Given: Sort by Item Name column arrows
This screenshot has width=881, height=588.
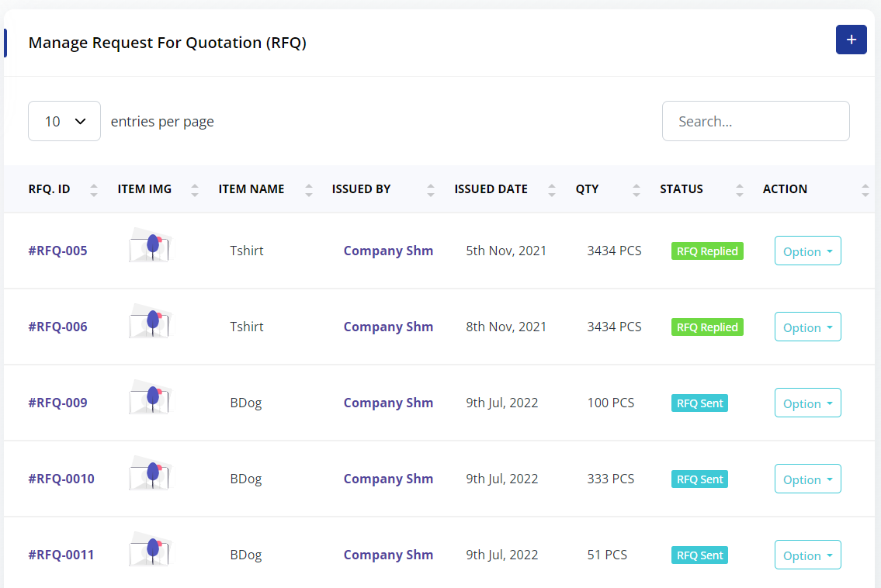Looking at the screenshot, I should click(x=309, y=189).
